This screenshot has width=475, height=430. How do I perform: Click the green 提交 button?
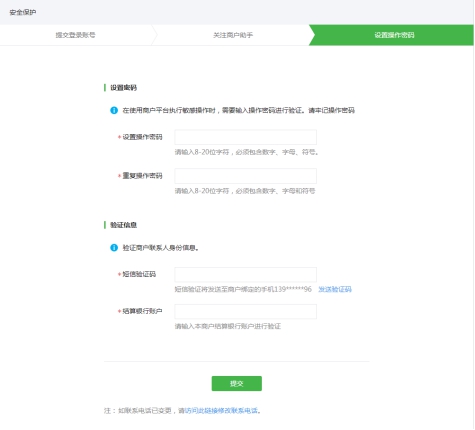click(237, 383)
